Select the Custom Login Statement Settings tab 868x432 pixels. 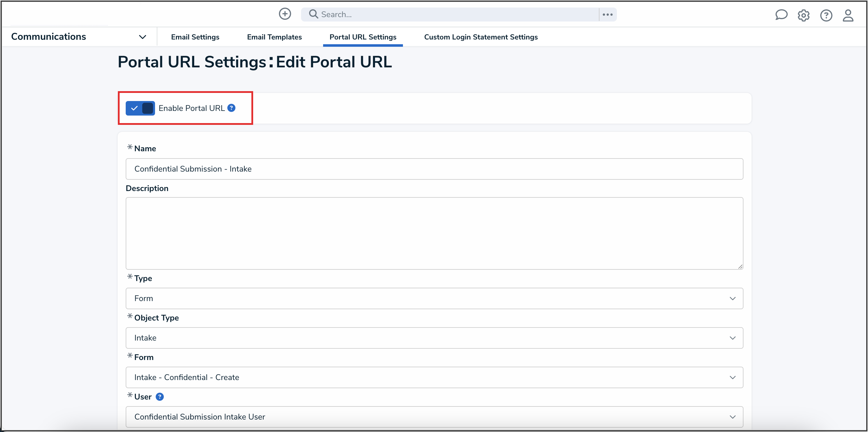click(x=481, y=37)
